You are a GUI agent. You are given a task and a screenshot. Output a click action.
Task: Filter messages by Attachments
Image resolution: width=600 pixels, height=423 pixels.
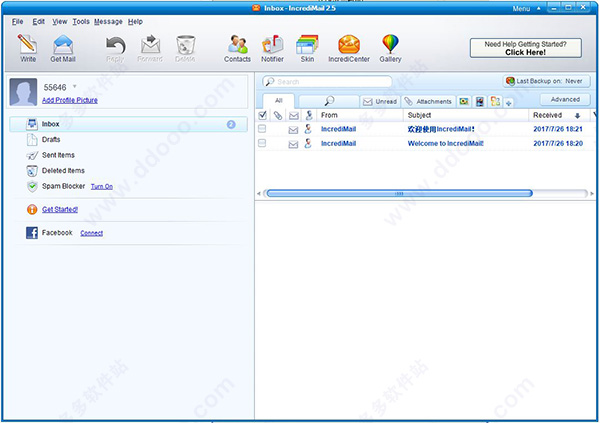tap(429, 101)
